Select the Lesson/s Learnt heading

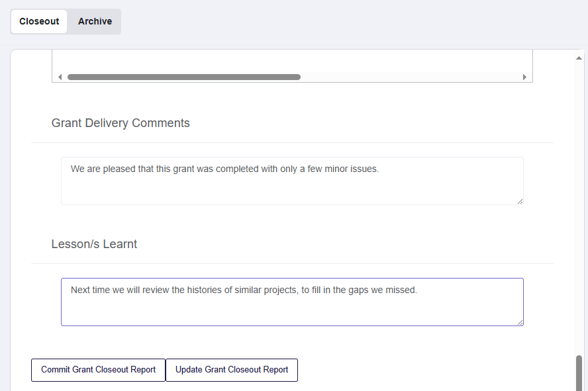click(94, 244)
